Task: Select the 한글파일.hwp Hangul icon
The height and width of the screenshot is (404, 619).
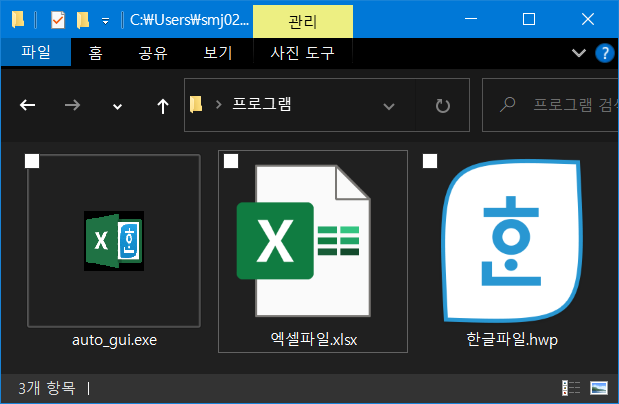Action: coord(512,241)
